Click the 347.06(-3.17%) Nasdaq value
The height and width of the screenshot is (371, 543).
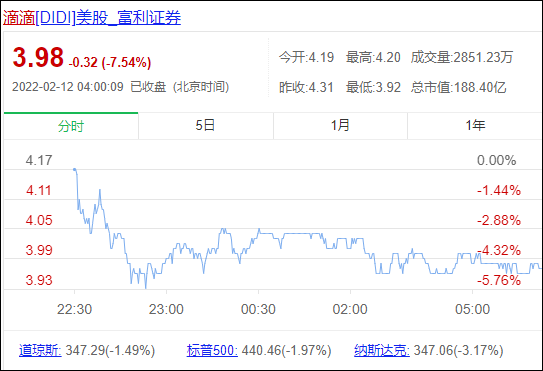[459, 350]
